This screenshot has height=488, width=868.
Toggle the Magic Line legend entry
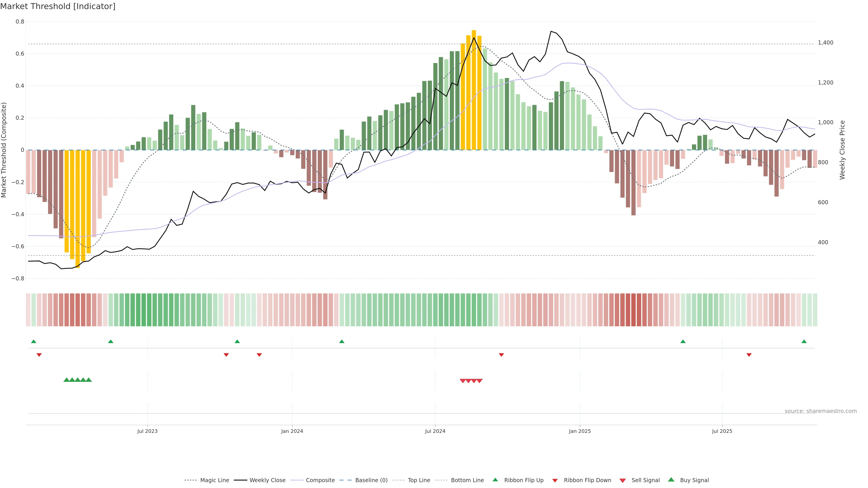click(214, 480)
